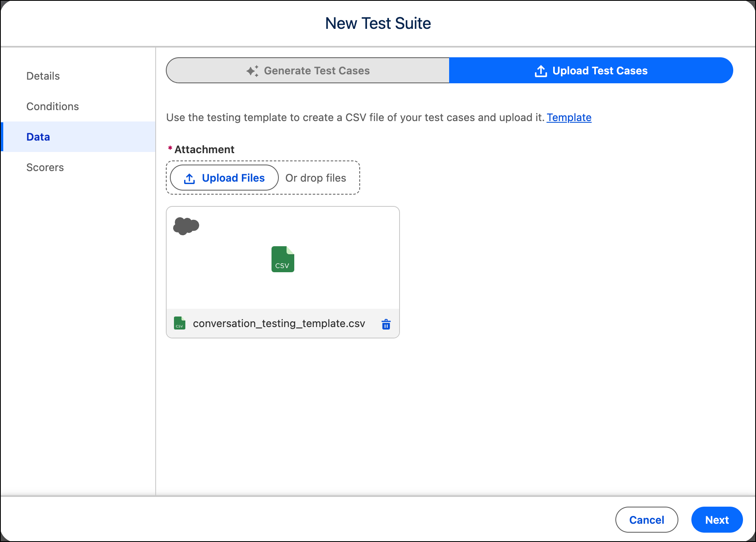Click the large green CSV file icon

coord(283,259)
